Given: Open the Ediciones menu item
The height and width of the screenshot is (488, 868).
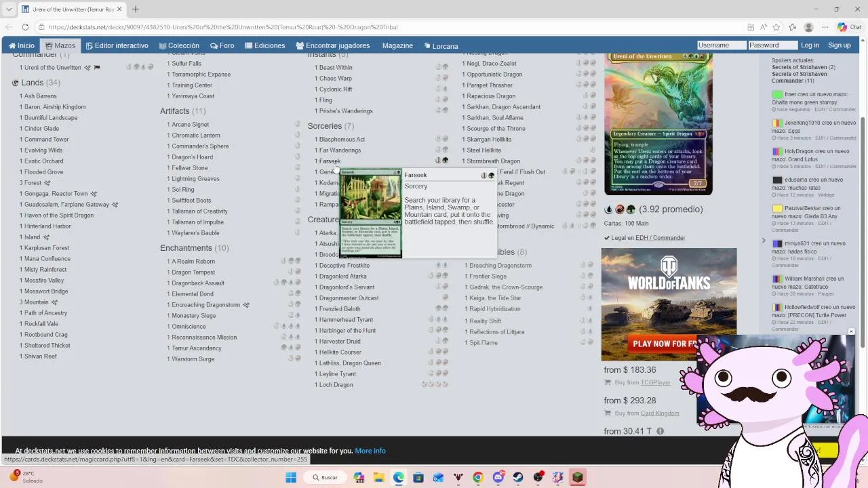Looking at the screenshot, I should point(264,45).
